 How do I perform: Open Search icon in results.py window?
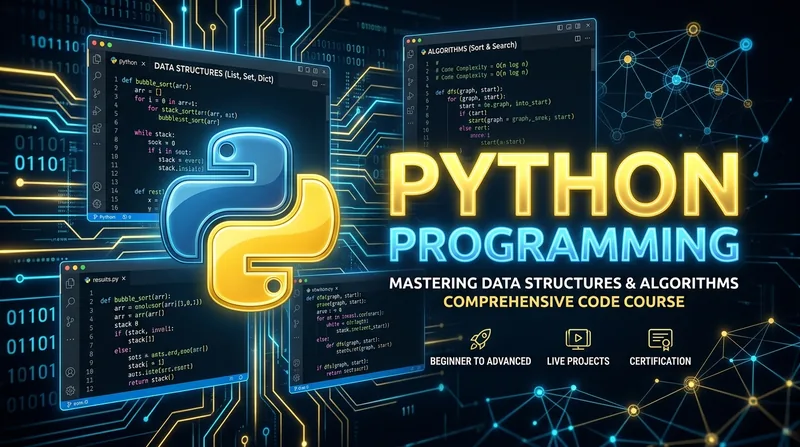(70, 302)
